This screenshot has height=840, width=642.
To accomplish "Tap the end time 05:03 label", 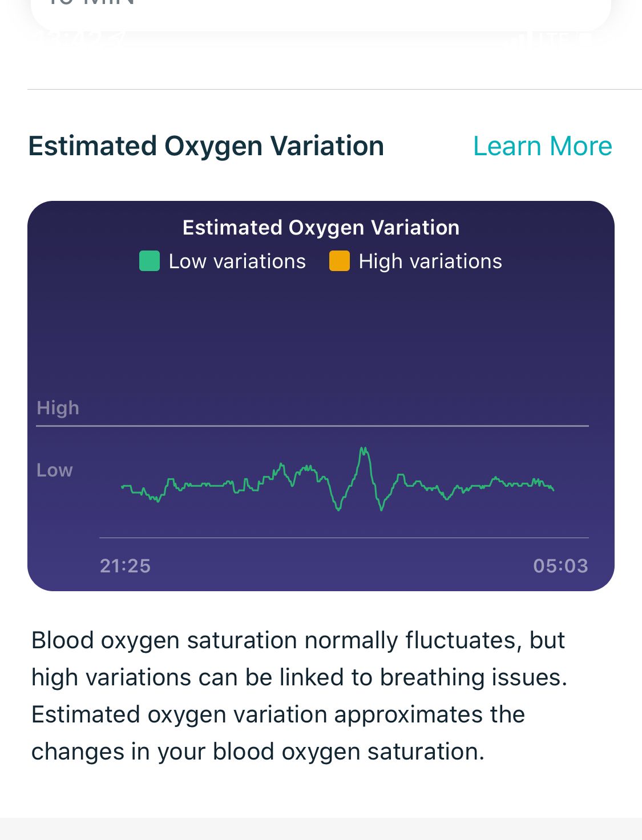I will tap(560, 566).
